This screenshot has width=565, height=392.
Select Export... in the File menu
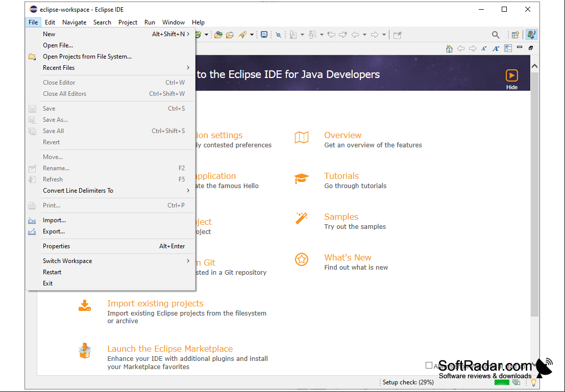pyautogui.click(x=111, y=231)
